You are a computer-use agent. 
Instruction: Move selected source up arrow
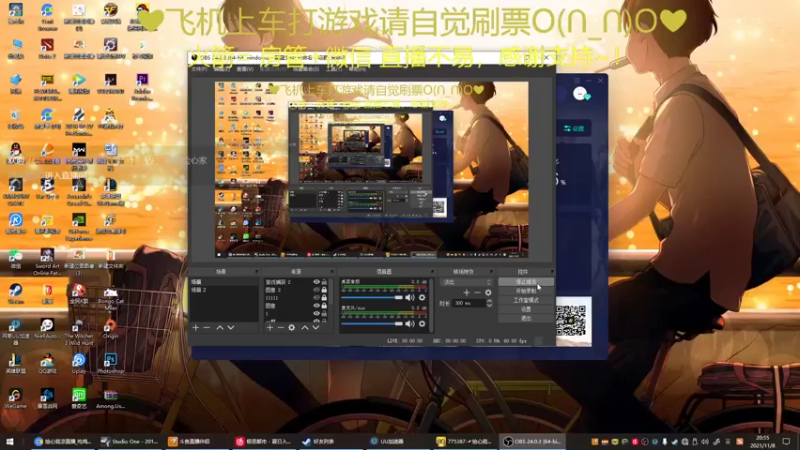click(305, 328)
